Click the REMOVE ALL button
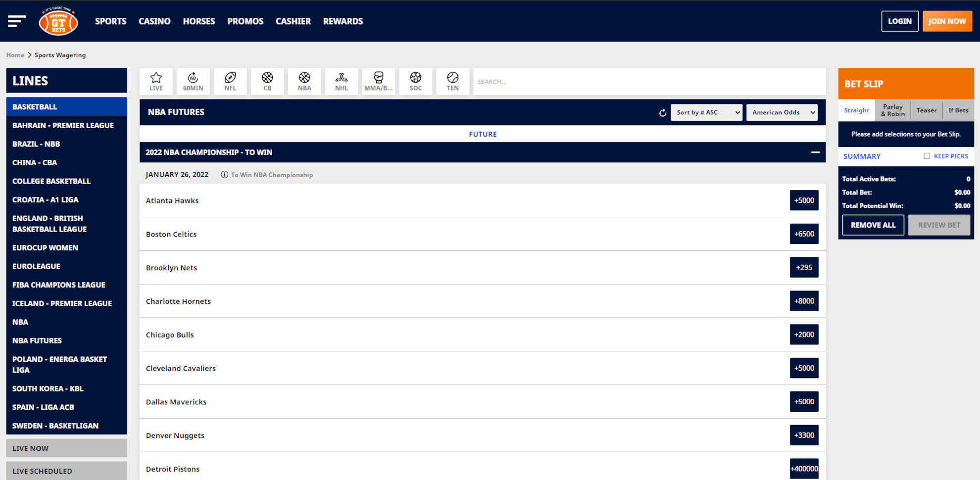 tap(873, 225)
